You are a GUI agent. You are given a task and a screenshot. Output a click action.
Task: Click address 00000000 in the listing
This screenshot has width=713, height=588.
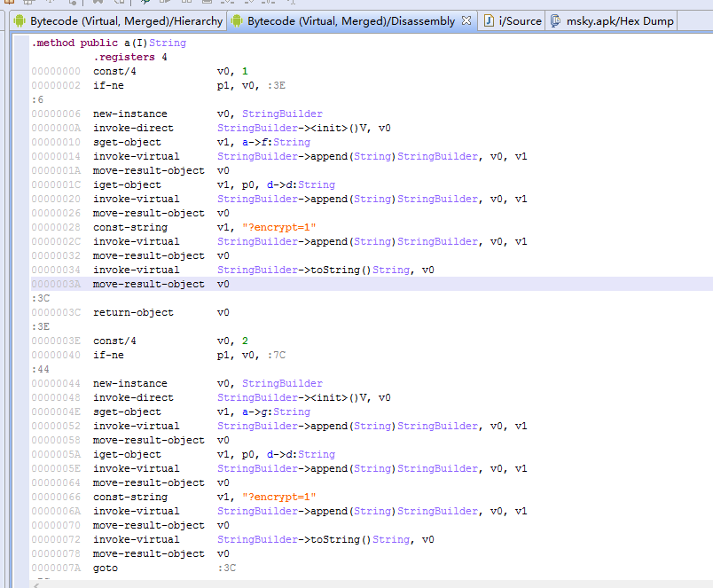(56, 71)
